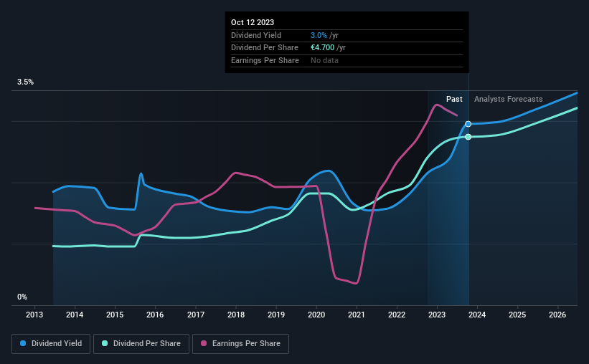Click the 2020 x-axis label
The image size is (589, 364).
pyautogui.click(x=316, y=315)
